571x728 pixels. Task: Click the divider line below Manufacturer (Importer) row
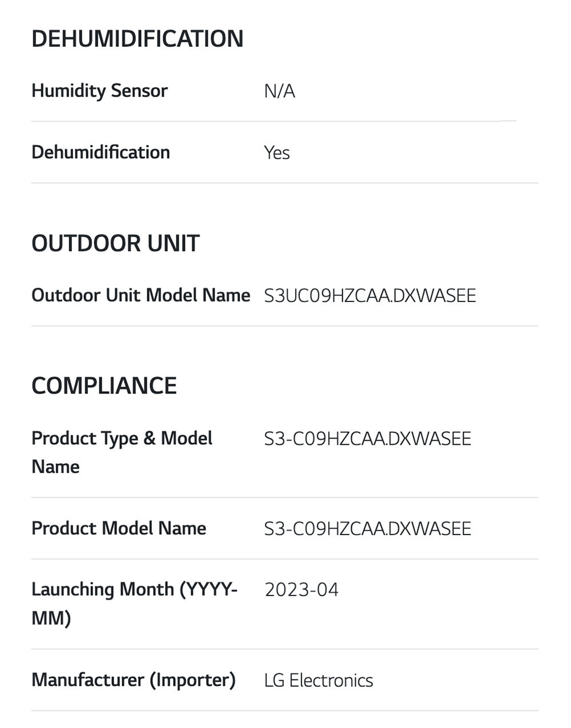tap(284, 711)
